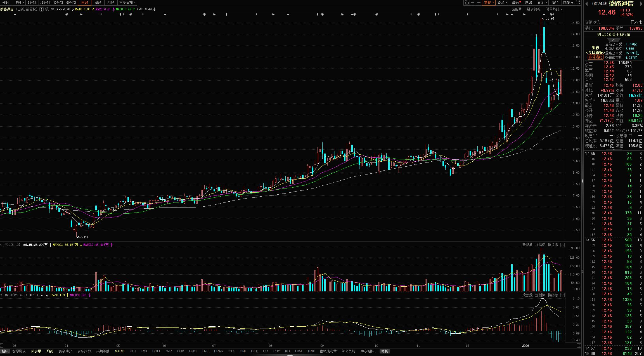
Task: Click help question mark beside 前复权
Action: [41, 9]
